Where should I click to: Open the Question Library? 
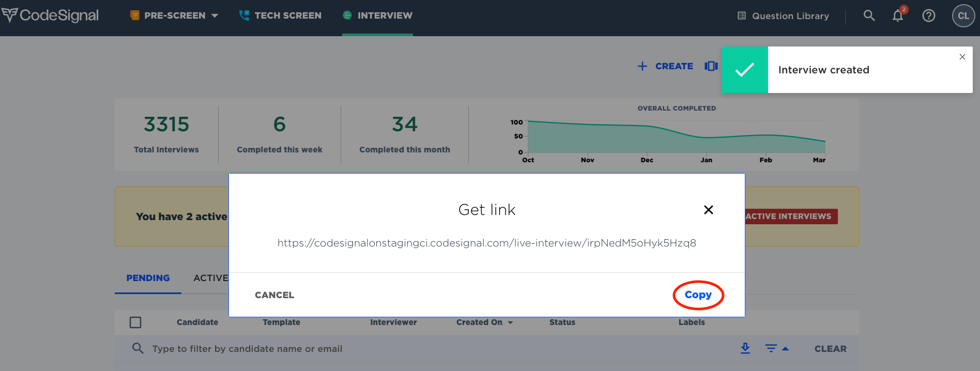tap(783, 16)
